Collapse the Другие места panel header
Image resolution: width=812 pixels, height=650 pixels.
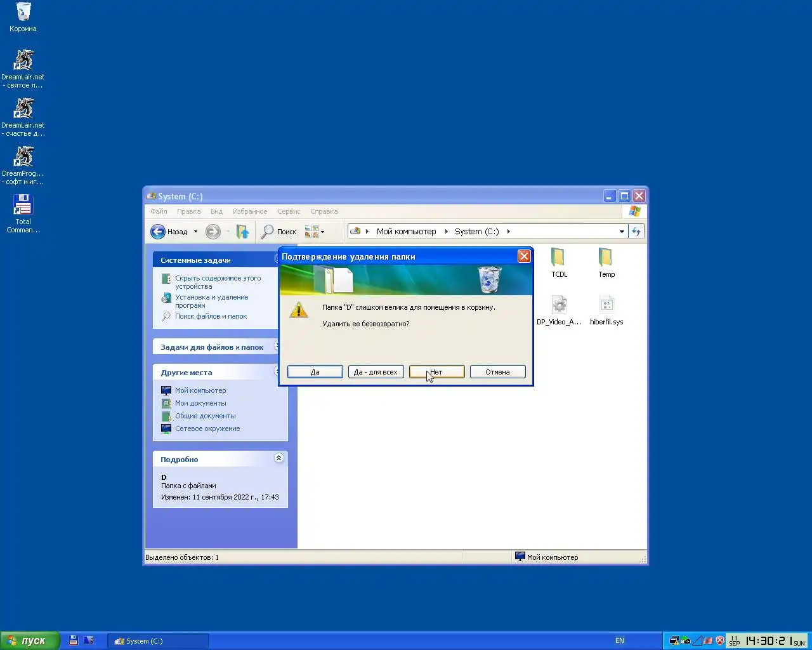point(216,373)
